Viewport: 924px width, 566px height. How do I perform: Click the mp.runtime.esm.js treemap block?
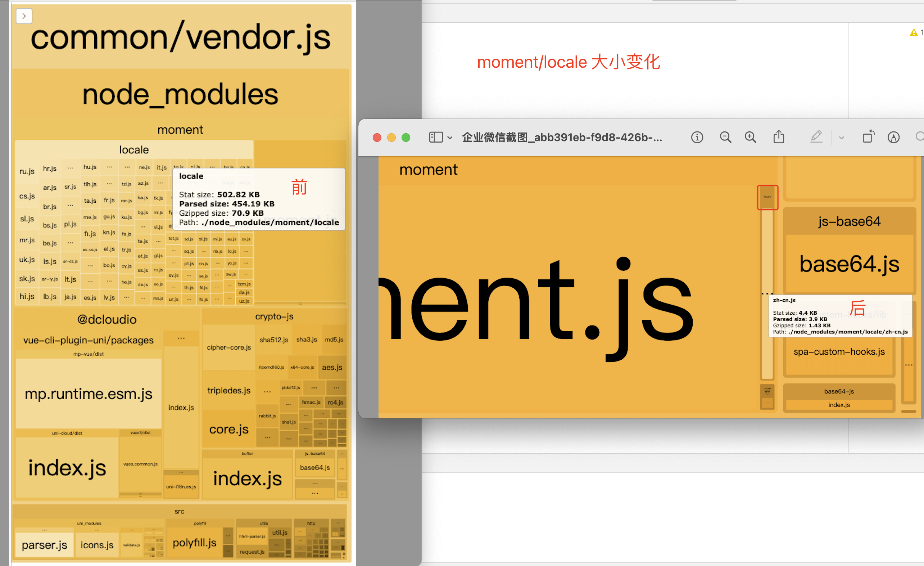tap(89, 393)
